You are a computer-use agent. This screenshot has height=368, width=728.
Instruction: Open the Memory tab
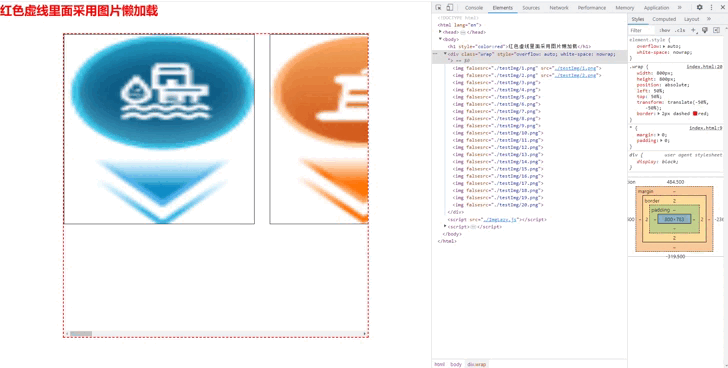625,8
